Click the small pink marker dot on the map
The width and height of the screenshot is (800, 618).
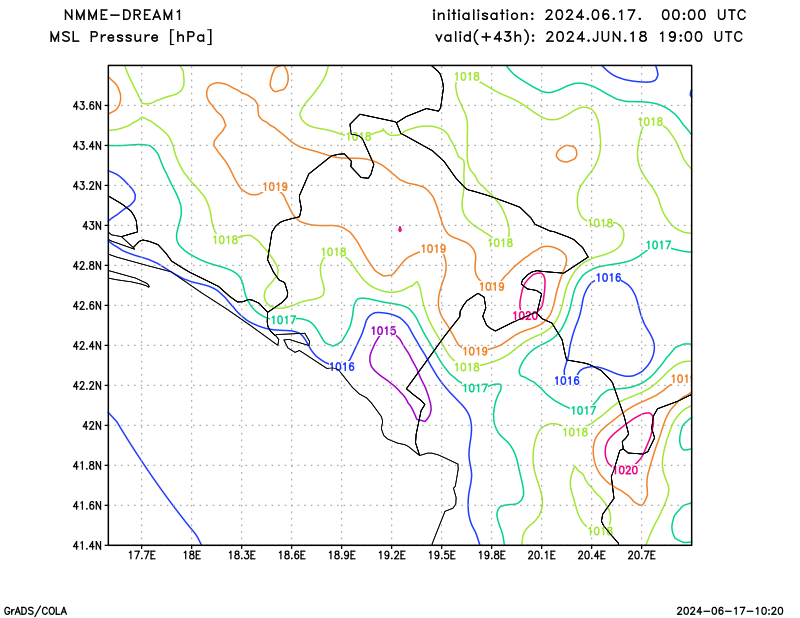(400, 229)
